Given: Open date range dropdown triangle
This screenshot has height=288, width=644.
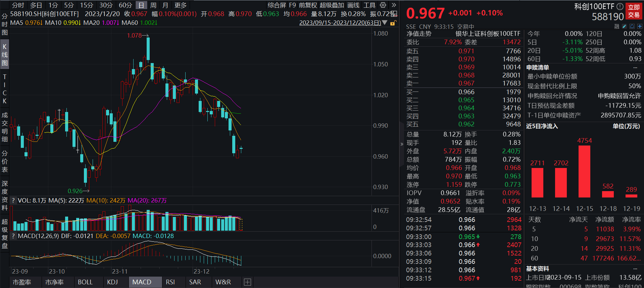Looking at the screenshot, I should 385,23.
